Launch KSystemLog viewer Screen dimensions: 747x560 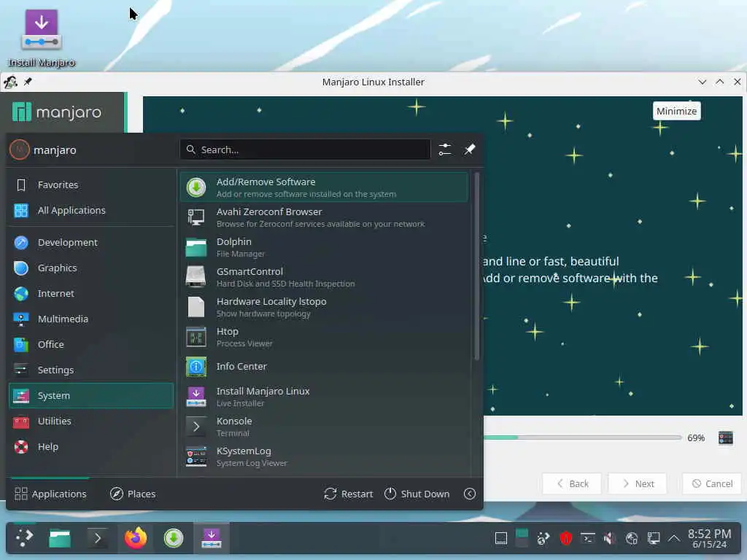click(325, 456)
